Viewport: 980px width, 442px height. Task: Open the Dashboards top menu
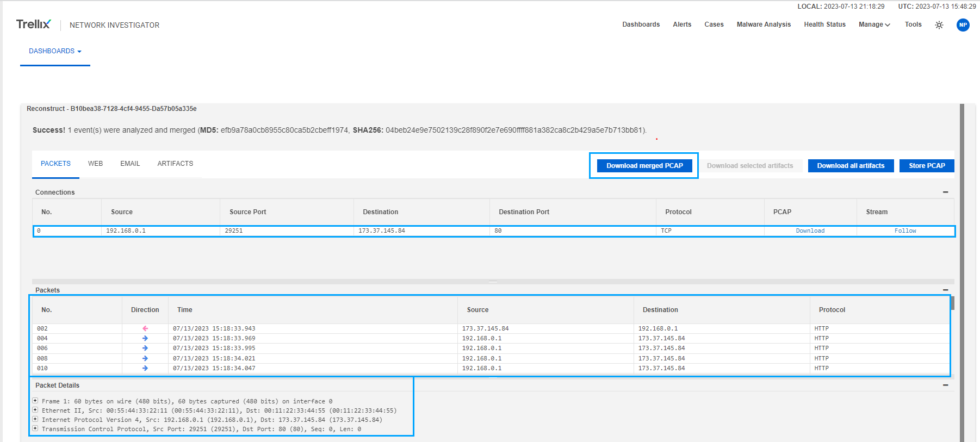(641, 24)
